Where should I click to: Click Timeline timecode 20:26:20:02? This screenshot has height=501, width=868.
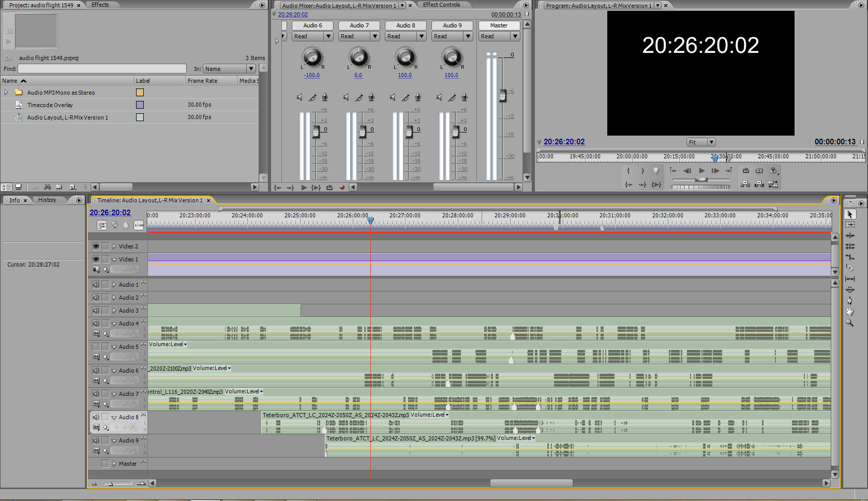pyautogui.click(x=110, y=213)
